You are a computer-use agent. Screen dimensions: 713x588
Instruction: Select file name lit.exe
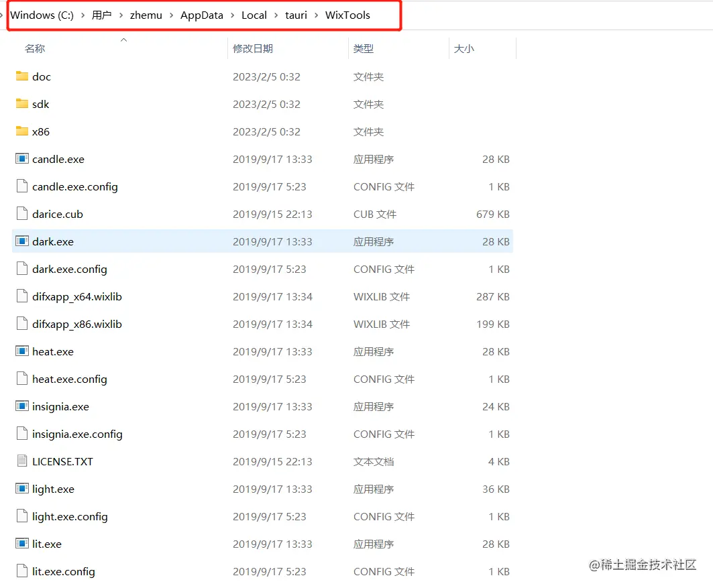point(47,544)
